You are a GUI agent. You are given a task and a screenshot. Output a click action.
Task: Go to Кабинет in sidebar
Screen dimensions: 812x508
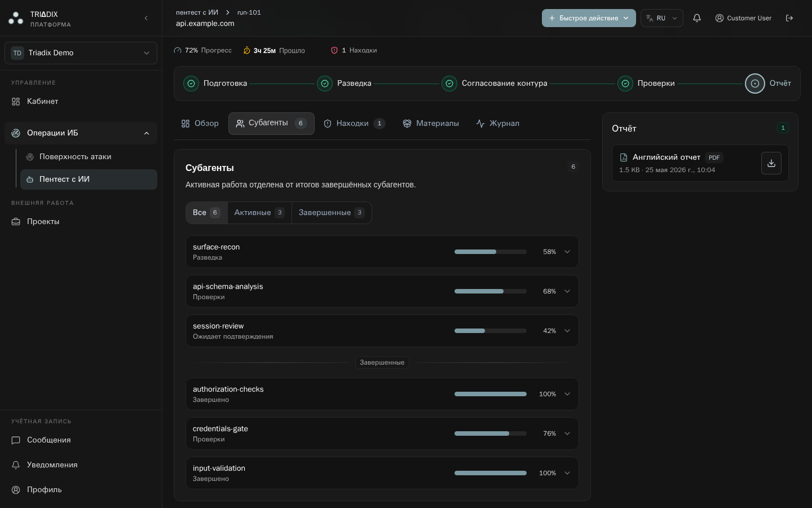point(81,102)
